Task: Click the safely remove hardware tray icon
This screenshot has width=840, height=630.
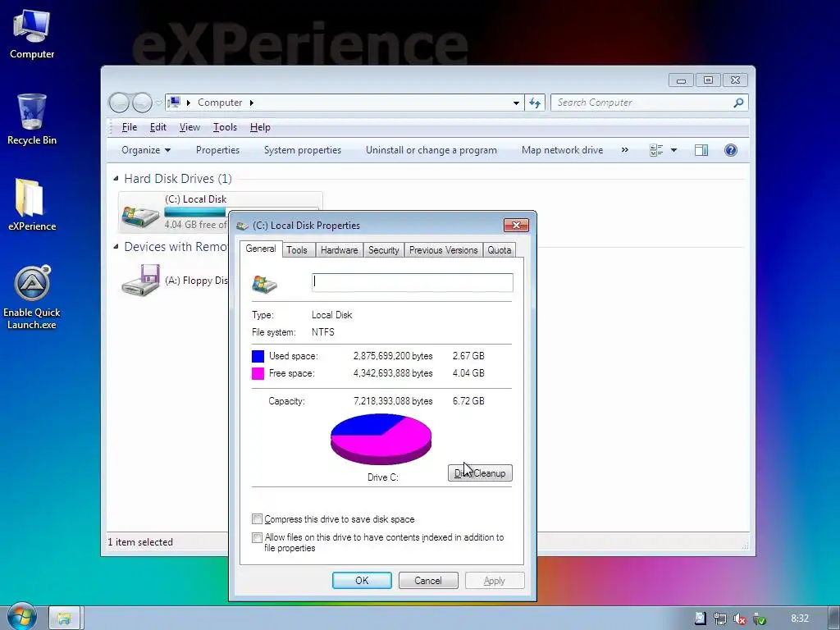Action: (759, 619)
